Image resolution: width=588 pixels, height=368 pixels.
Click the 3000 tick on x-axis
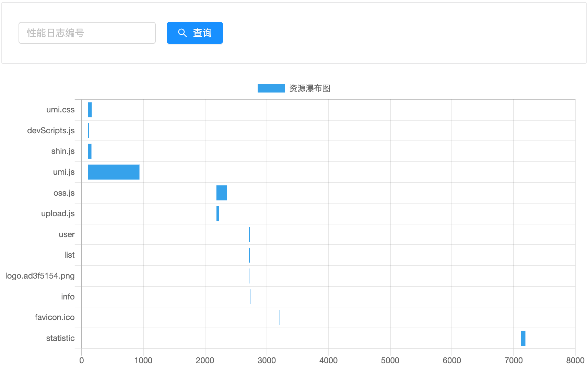pyautogui.click(x=267, y=360)
